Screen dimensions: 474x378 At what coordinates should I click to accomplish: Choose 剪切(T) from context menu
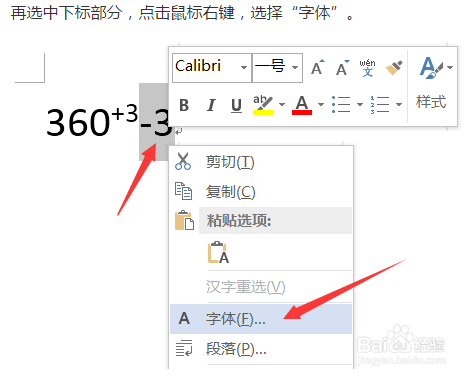click(261, 162)
